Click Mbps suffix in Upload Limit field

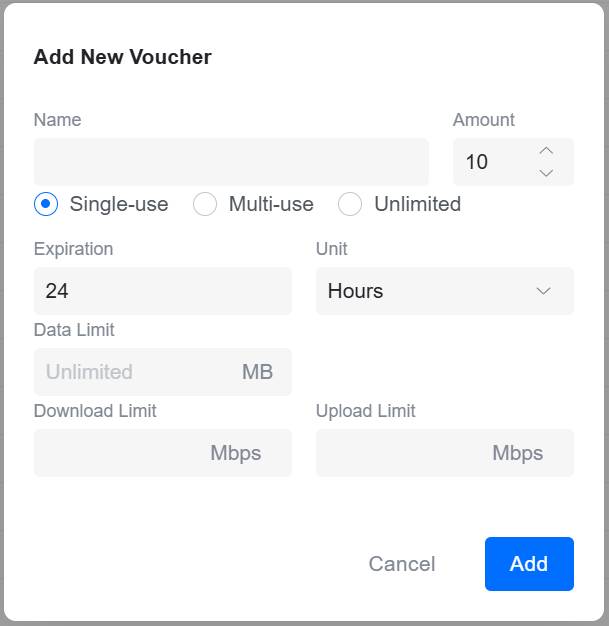click(517, 453)
